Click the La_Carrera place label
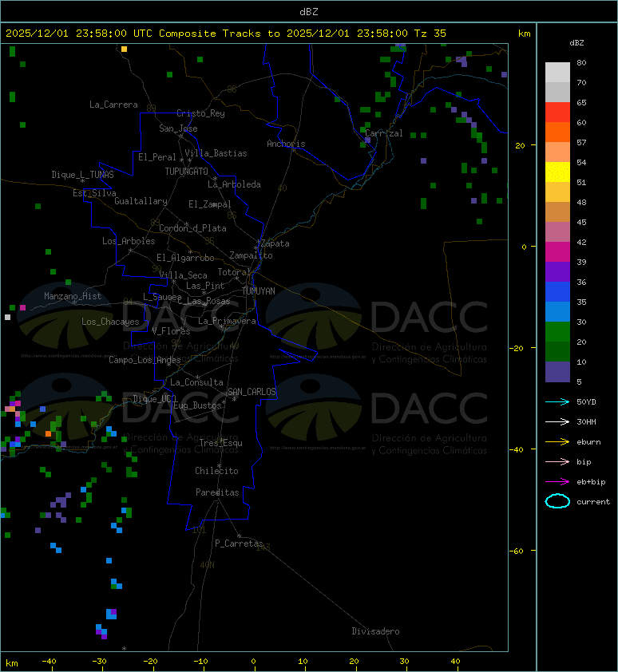The width and height of the screenshot is (618, 672). tap(113, 105)
